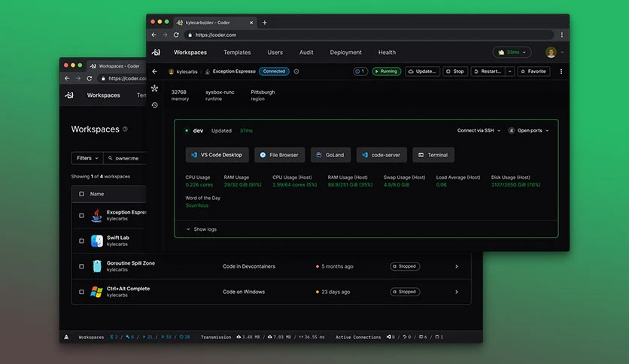
Task: Open the Audit nav item
Action: (x=306, y=52)
